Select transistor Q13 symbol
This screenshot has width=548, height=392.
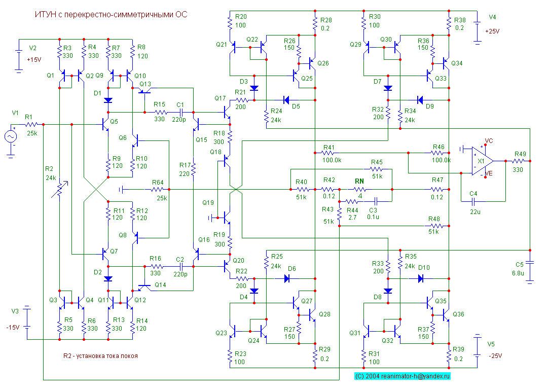pyautogui.click(x=144, y=91)
